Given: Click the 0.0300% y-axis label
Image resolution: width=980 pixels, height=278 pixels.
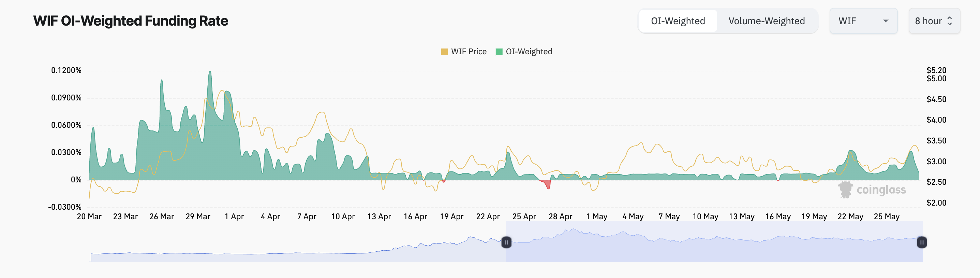Looking at the screenshot, I should (66, 152).
